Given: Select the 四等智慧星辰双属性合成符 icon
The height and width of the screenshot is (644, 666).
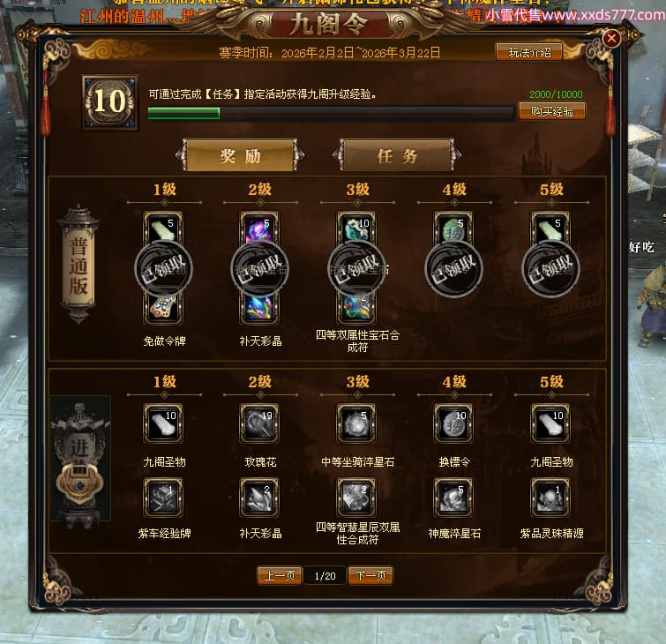Looking at the screenshot, I should [x=356, y=498].
